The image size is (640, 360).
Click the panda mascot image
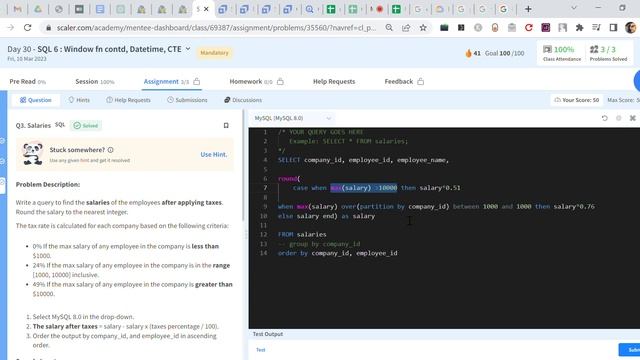click(x=32, y=154)
